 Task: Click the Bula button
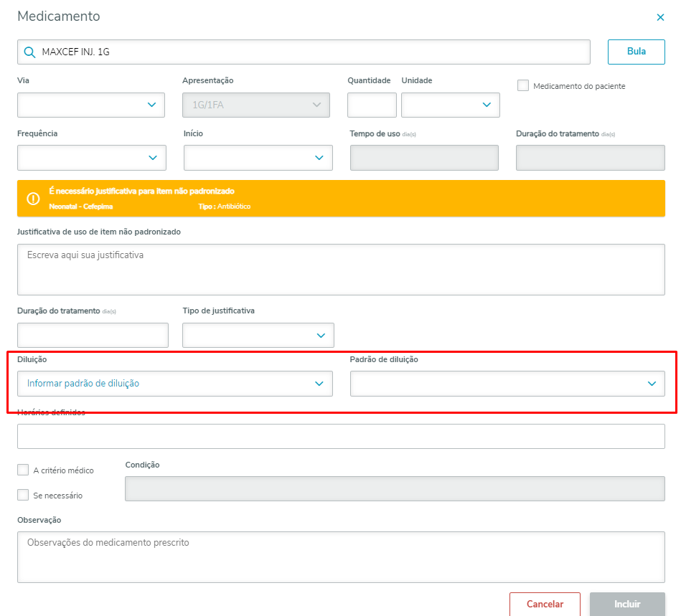pyautogui.click(x=636, y=52)
